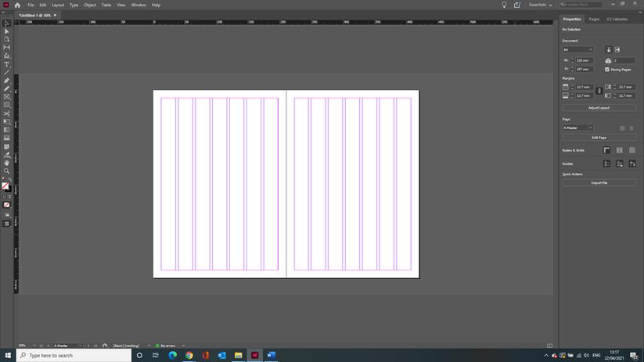Select the Zoom tool magnifier
This screenshot has width=644, height=362.
point(6,171)
